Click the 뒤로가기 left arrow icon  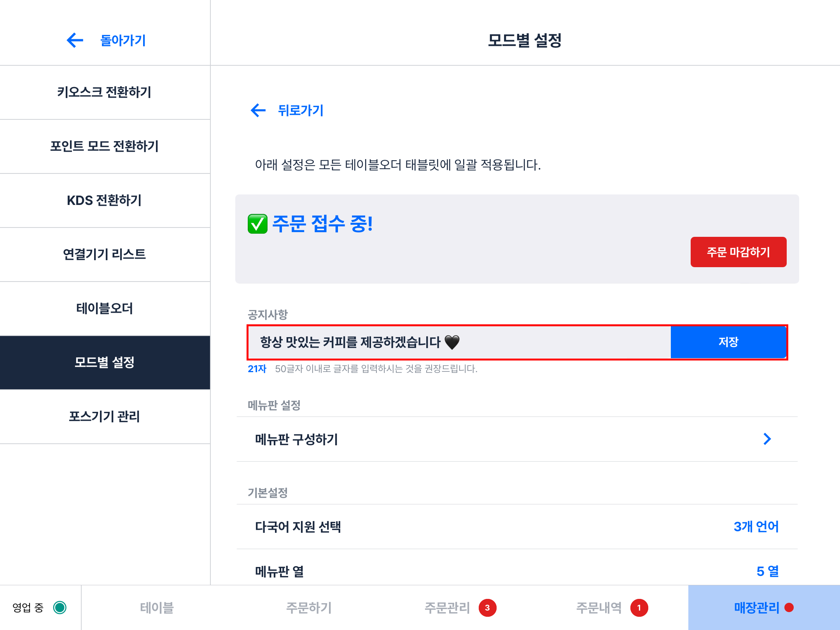coord(258,110)
